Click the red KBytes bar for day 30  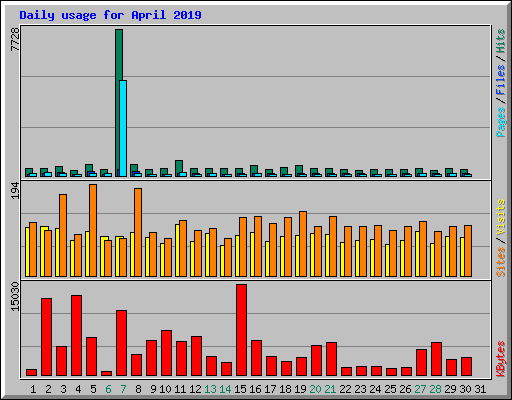point(467,367)
